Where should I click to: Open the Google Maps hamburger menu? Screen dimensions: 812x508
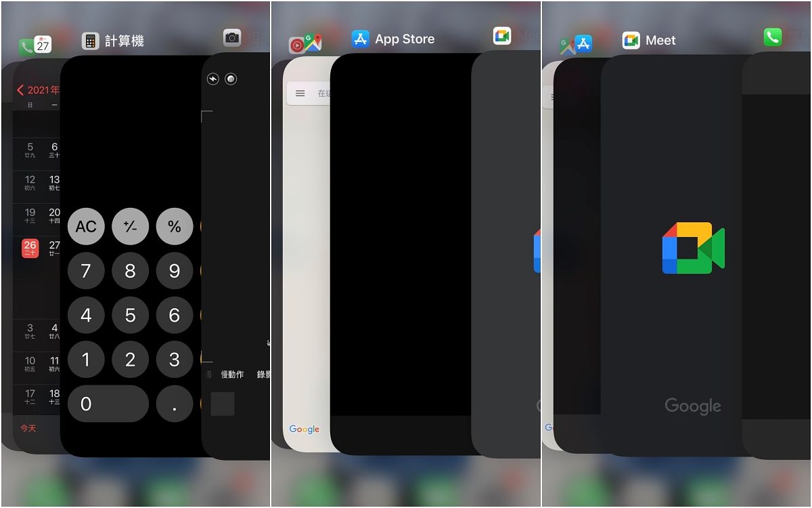300,93
